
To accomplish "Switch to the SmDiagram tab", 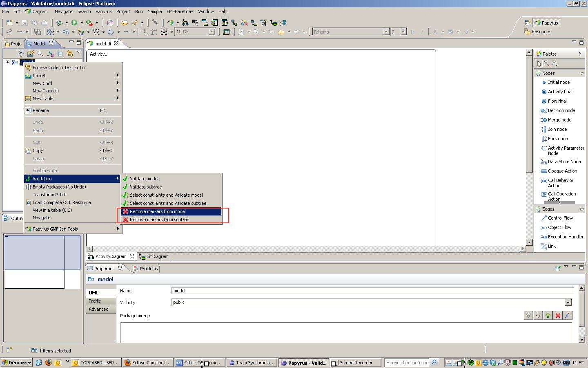I will (x=154, y=256).
